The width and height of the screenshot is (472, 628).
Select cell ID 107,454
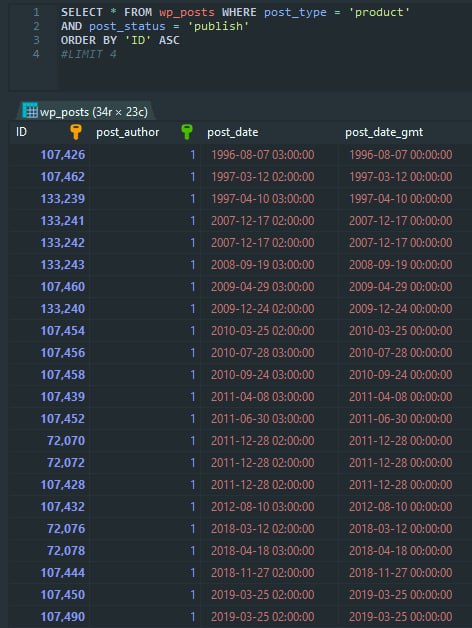point(63,331)
